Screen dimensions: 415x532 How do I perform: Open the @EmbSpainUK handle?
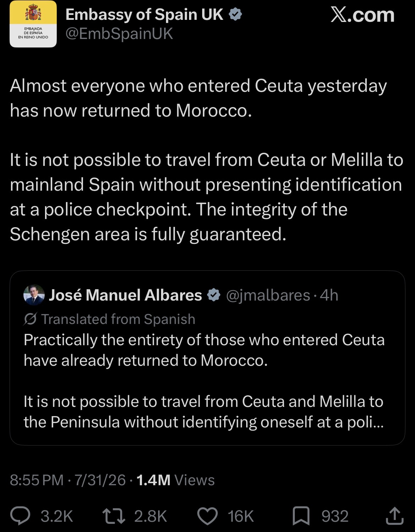119,34
